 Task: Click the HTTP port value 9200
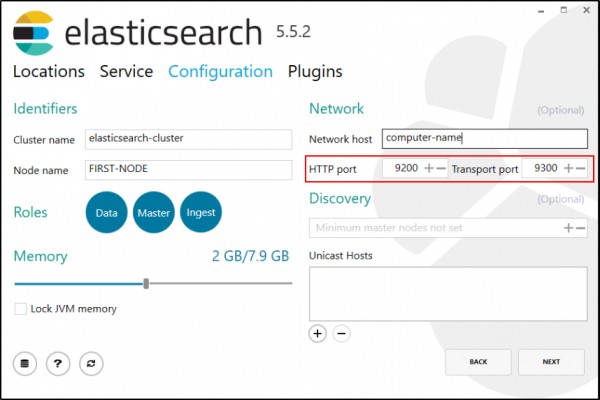pos(406,168)
